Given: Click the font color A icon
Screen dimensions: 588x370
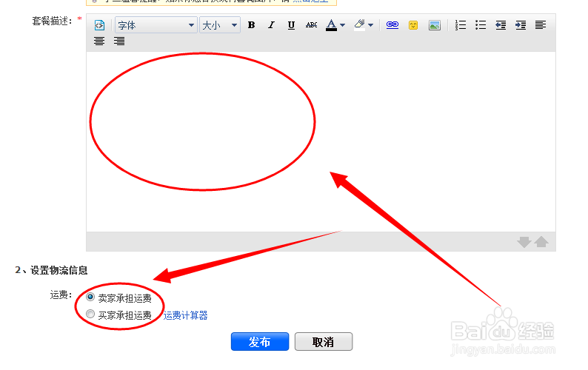Looking at the screenshot, I should (x=331, y=25).
